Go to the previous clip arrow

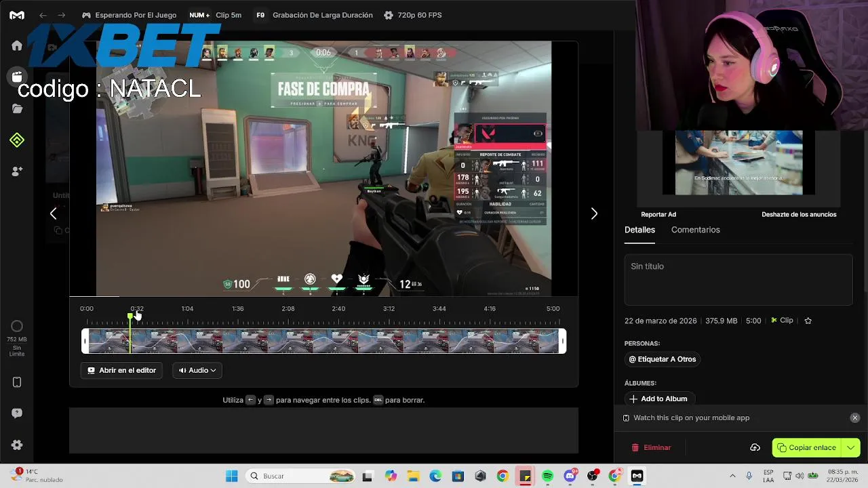click(53, 213)
